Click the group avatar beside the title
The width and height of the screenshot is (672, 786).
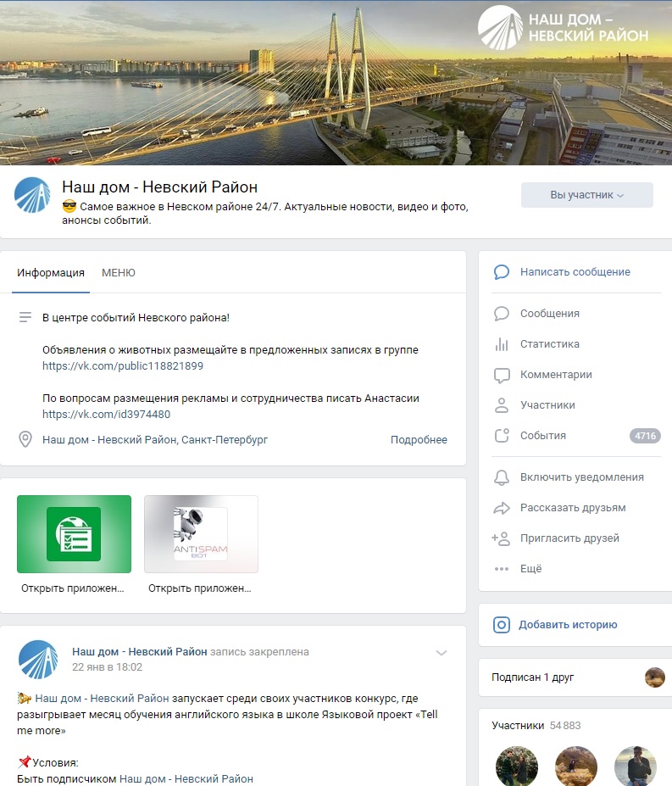coord(32,196)
